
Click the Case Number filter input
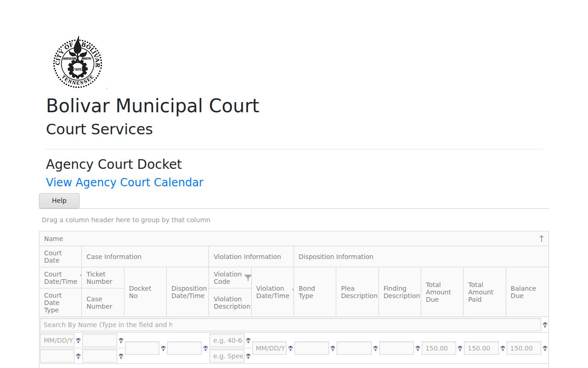click(x=100, y=356)
